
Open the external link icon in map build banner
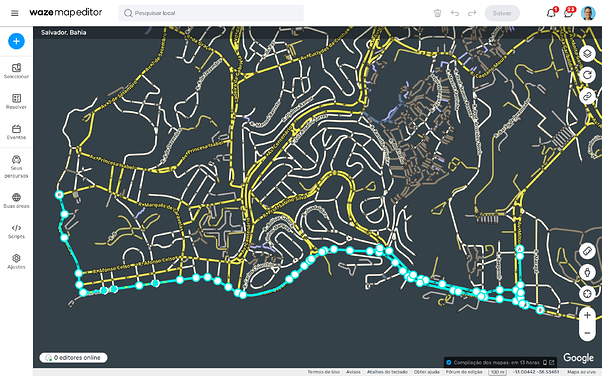[552, 362]
